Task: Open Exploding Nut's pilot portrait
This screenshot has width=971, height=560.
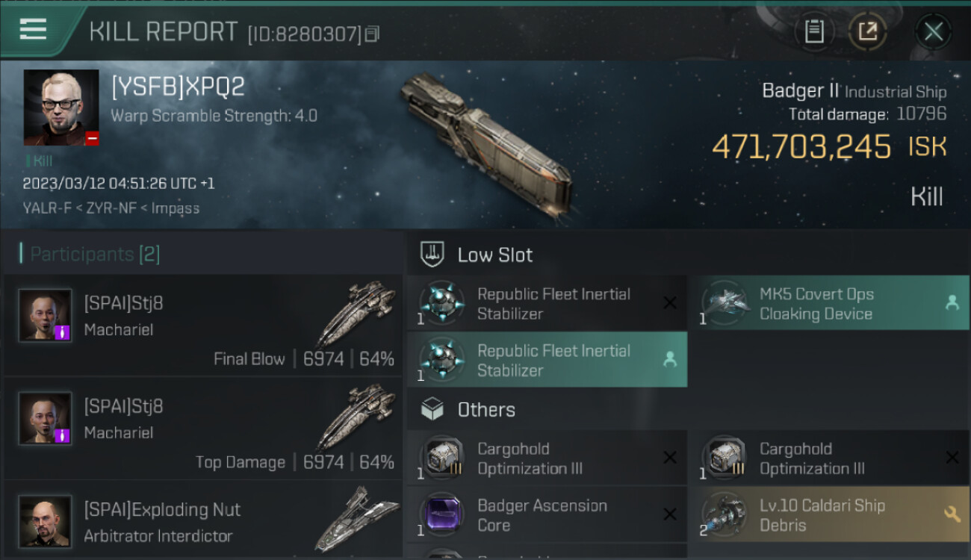Action: click(46, 520)
